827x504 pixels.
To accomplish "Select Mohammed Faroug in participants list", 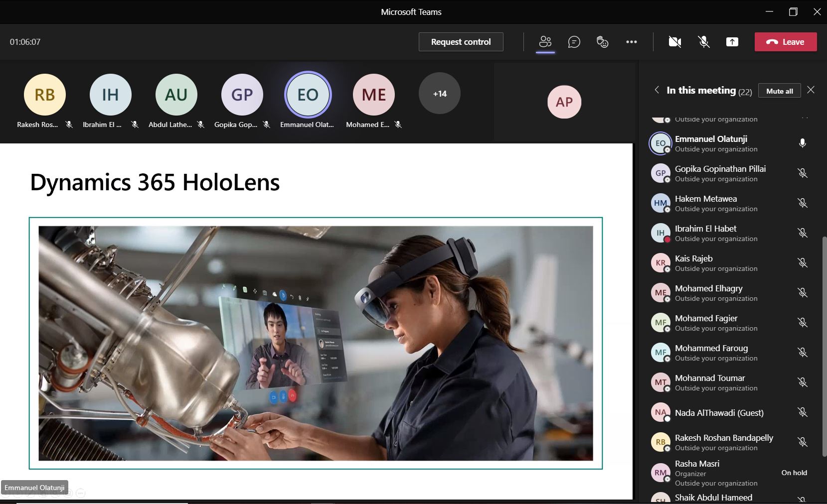I will point(730,353).
